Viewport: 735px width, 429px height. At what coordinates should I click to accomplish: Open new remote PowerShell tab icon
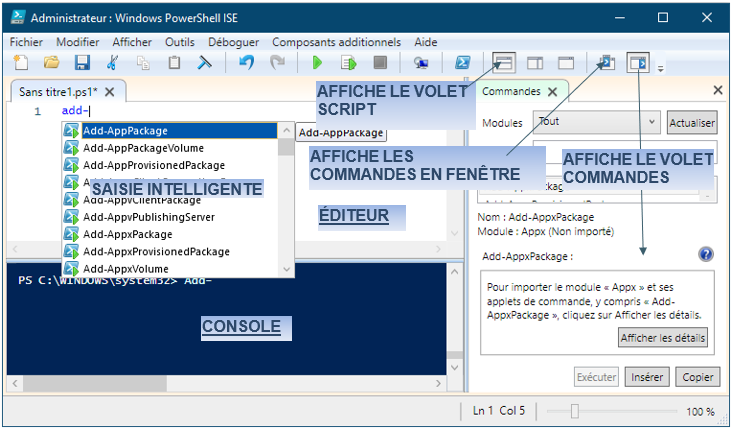(x=421, y=63)
